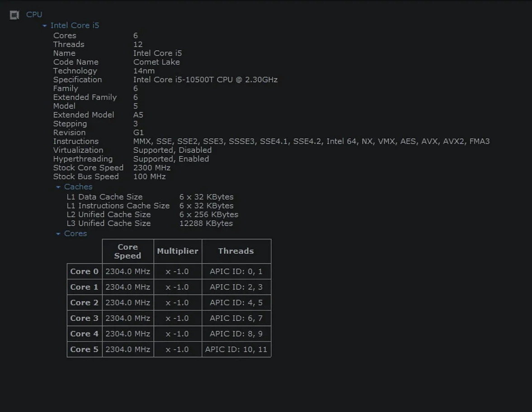Click the Core 4 row header
Screen dimensions: 532x412
85,334
